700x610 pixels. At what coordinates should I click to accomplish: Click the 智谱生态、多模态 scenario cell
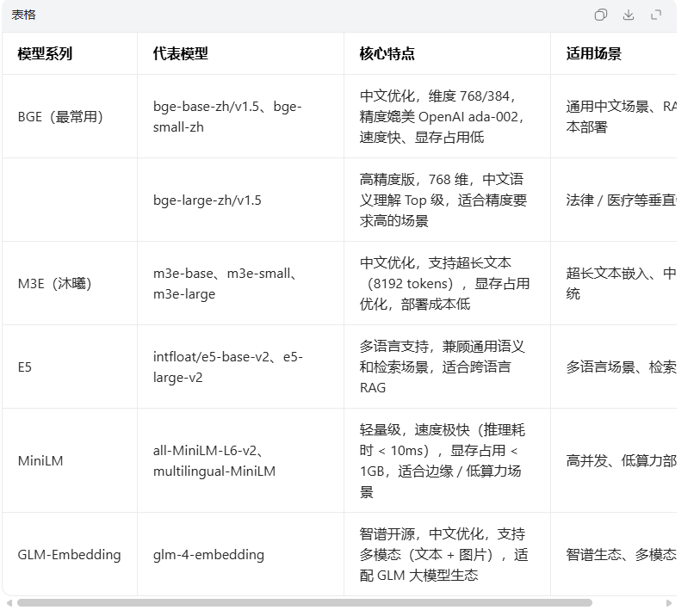point(614,554)
